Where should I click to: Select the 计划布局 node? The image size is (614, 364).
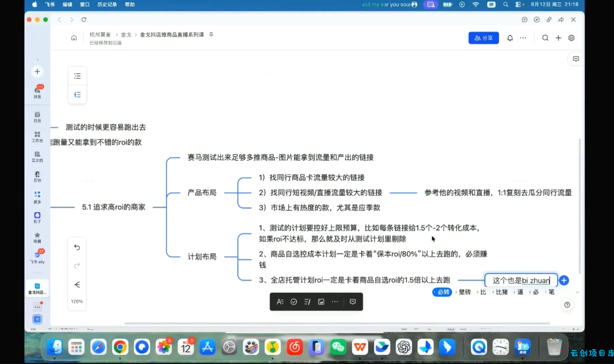tap(202, 257)
